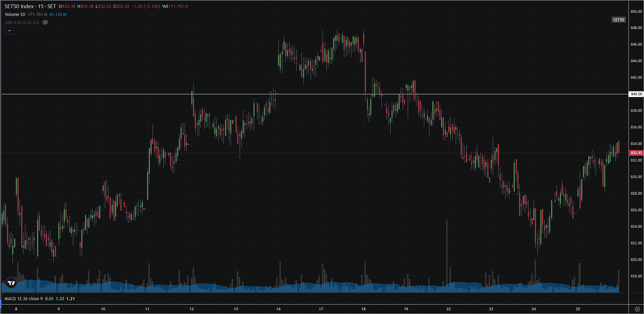Select the Volume 20 indicator legend

[15, 15]
